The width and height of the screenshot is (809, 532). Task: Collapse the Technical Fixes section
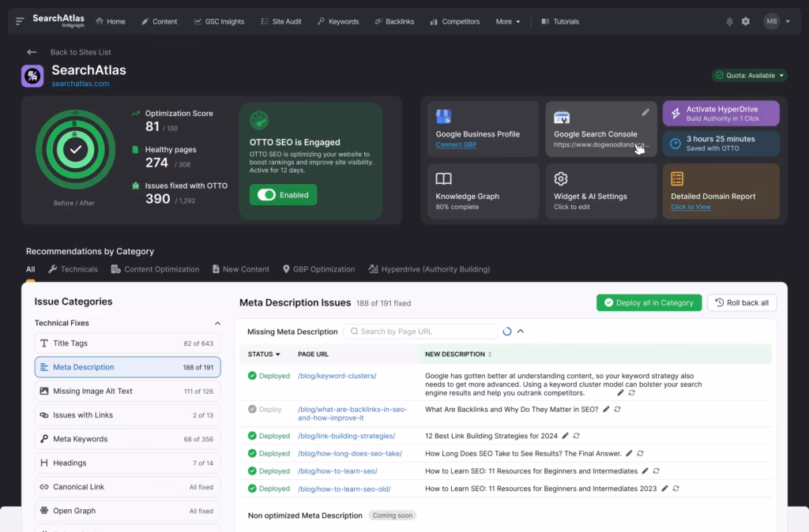tap(218, 323)
